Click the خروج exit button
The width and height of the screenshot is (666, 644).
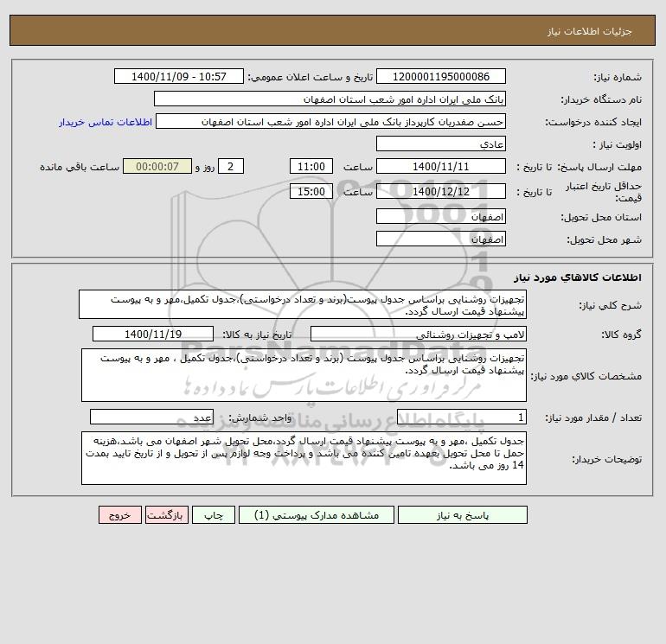click(x=119, y=514)
